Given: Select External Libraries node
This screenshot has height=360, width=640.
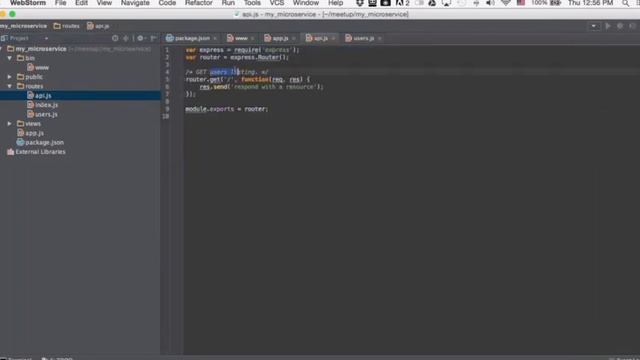Looking at the screenshot, I should [x=36, y=152].
